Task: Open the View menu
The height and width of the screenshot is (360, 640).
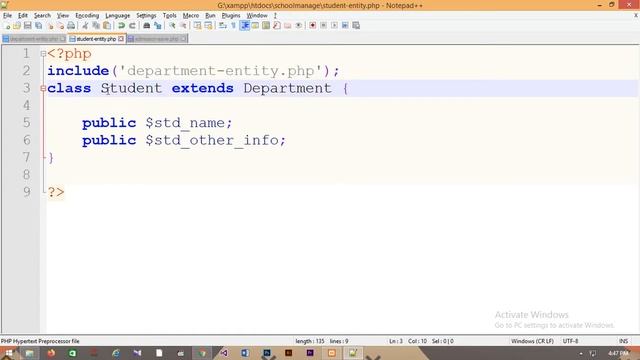Action: pos(62,16)
